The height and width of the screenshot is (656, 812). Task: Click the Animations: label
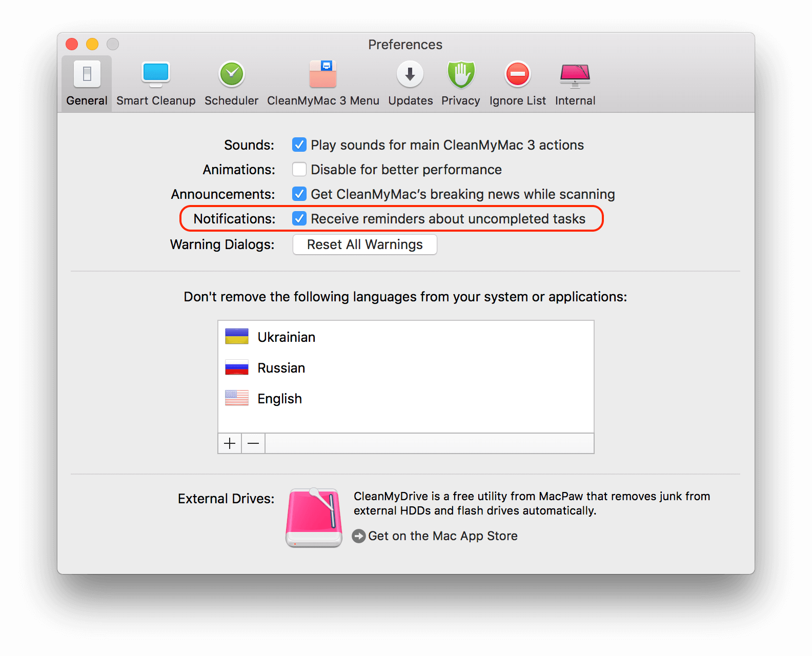[x=239, y=170]
